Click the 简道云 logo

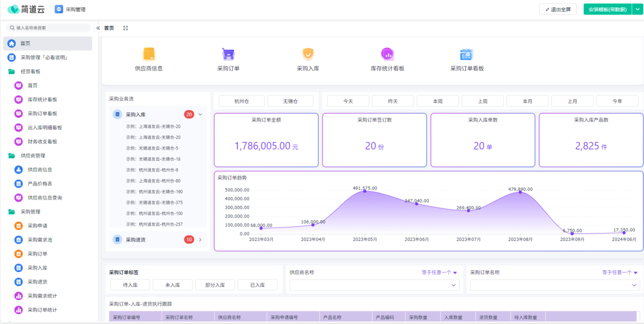(26, 9)
